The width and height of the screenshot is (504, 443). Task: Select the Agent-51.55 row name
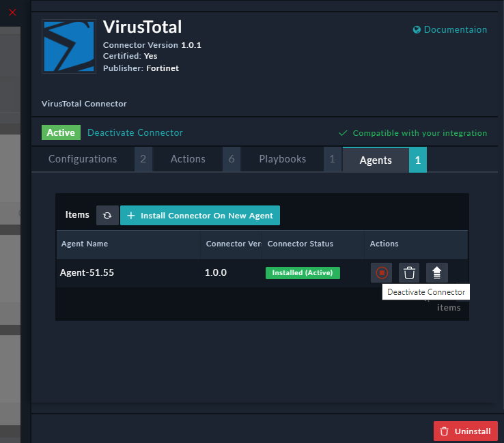pos(87,272)
